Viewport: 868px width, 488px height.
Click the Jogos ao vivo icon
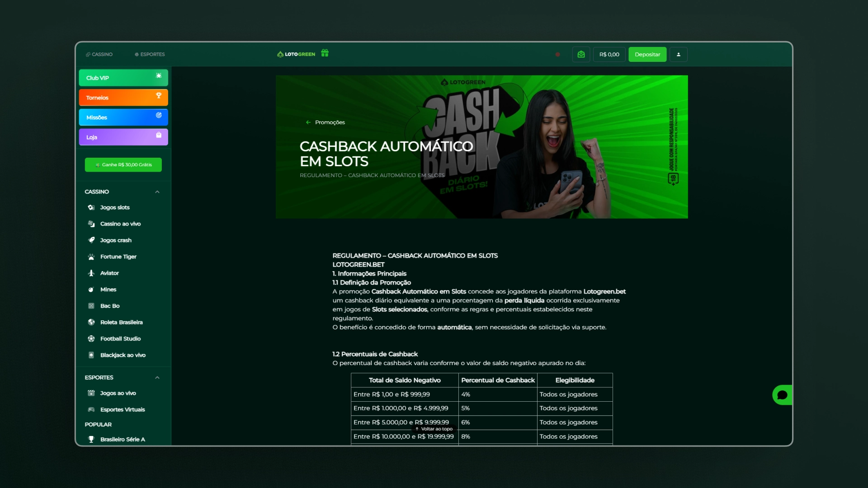(91, 393)
